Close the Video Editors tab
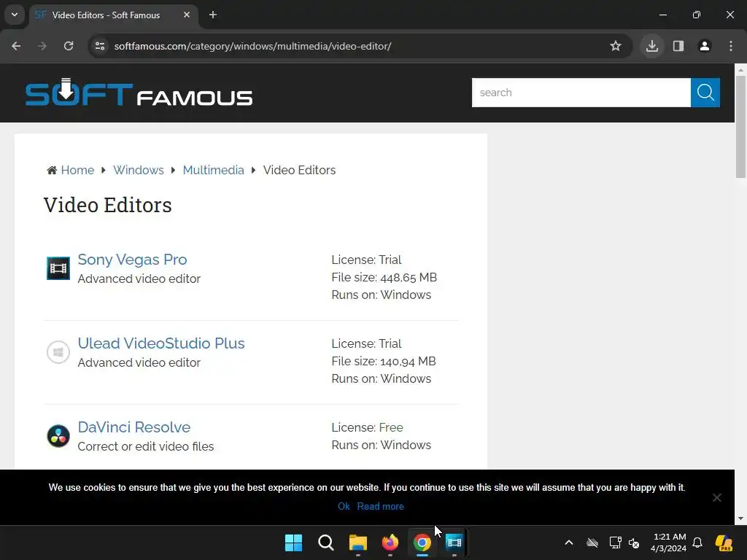The image size is (747, 560). 187,15
